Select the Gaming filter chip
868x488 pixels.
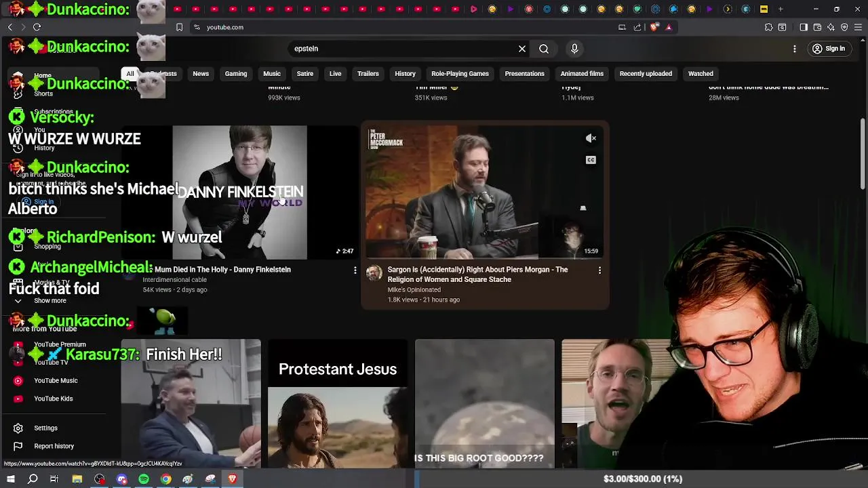tap(236, 74)
